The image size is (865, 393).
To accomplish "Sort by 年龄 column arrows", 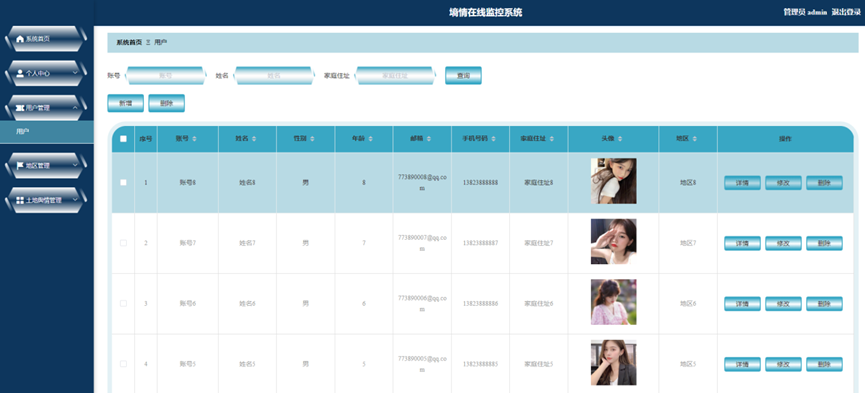I will coord(370,139).
